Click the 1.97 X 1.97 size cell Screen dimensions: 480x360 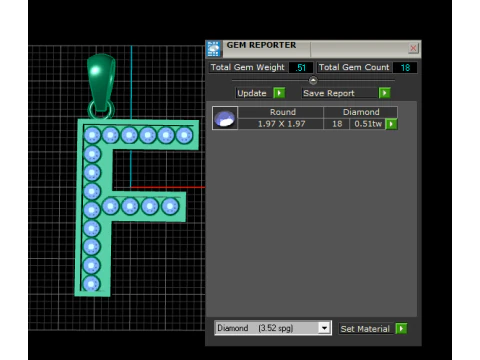click(x=281, y=124)
